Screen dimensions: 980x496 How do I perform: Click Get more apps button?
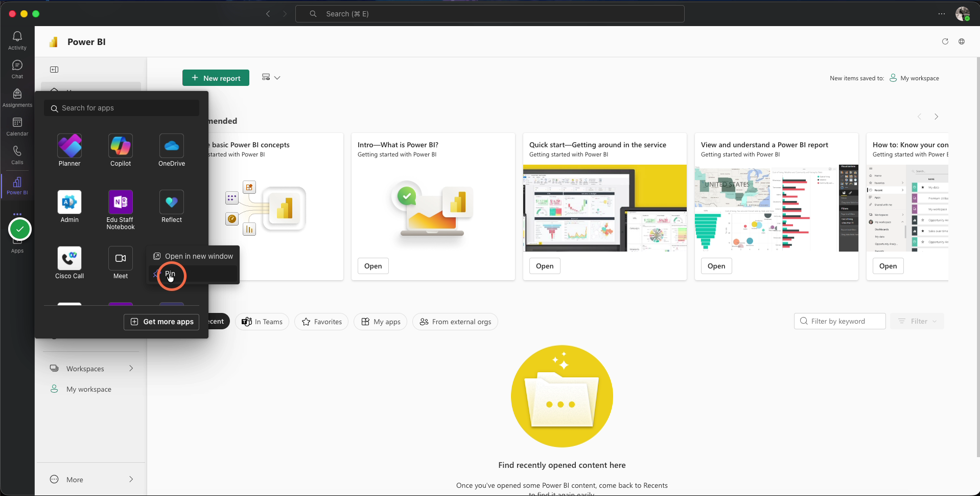pos(161,322)
